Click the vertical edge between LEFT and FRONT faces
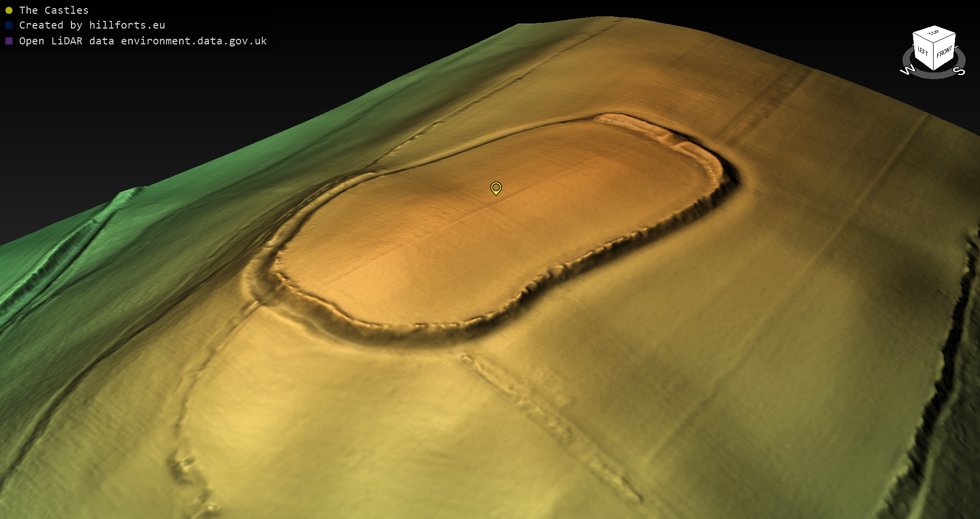Screen dimensions: 980x519 pyautogui.click(x=934, y=56)
